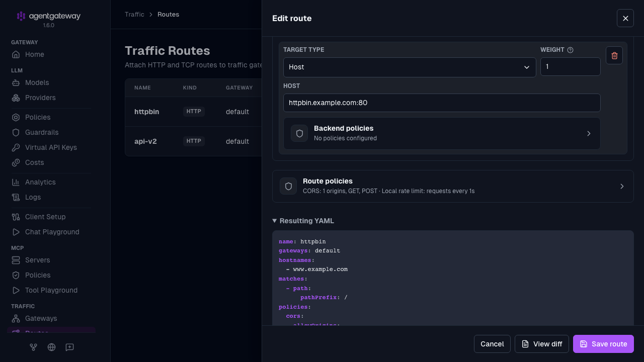644x362 pixels.
Task: Click the network graph icon in sidebar footer
Action: [33, 347]
